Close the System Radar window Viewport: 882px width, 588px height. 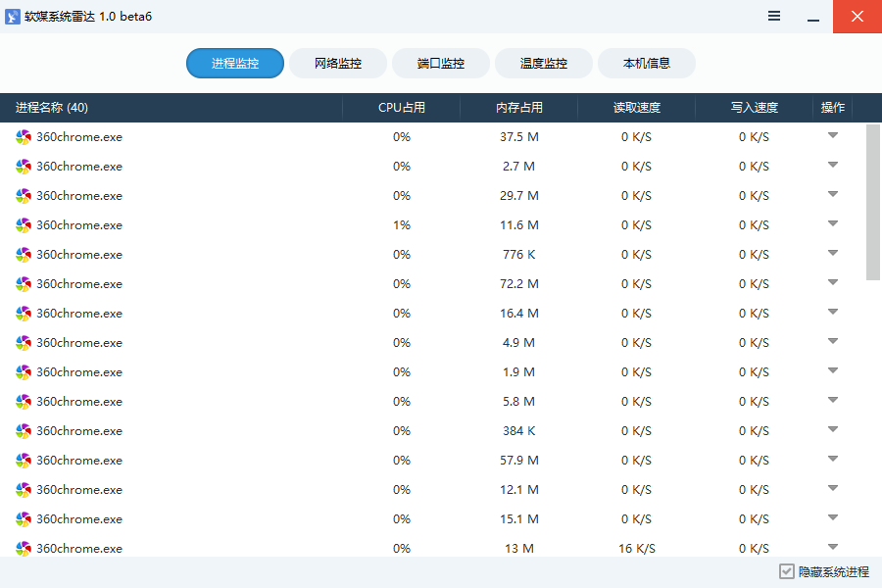tap(857, 17)
